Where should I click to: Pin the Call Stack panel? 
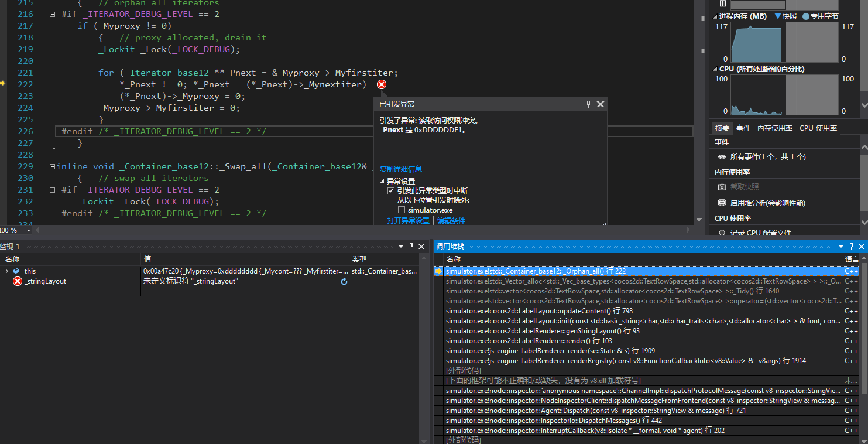pyautogui.click(x=852, y=247)
